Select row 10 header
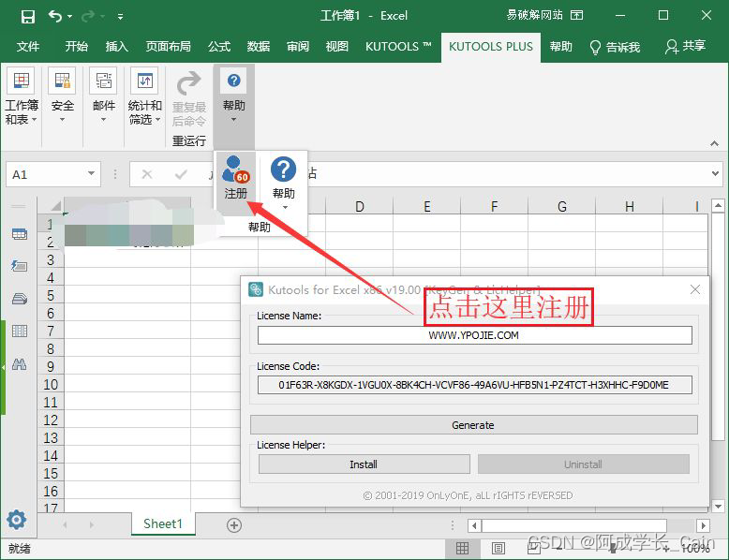 51,384
